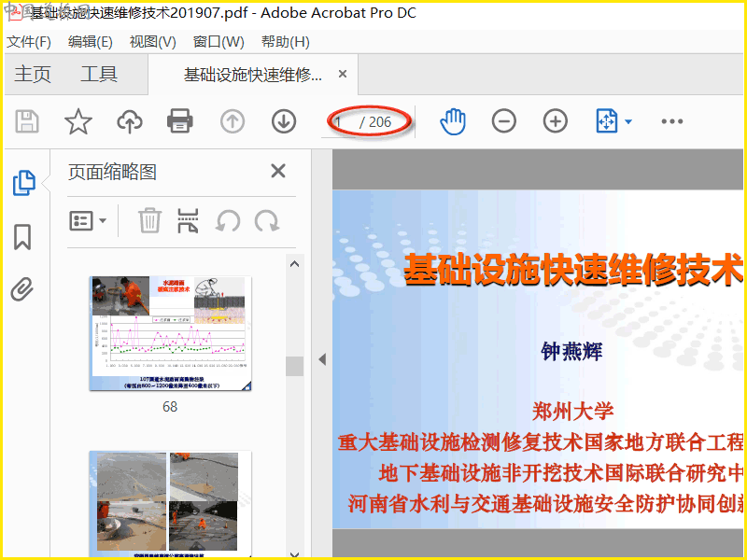Open Bookmarks panel icon in sidebar
This screenshot has width=747, height=560.
(22, 237)
